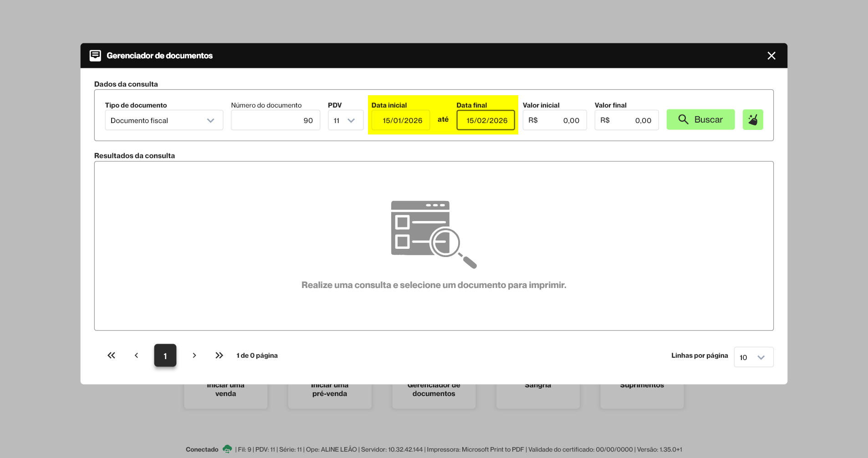The image size is (868, 458).
Task: Click the Data inicial date field
Action: (x=401, y=120)
